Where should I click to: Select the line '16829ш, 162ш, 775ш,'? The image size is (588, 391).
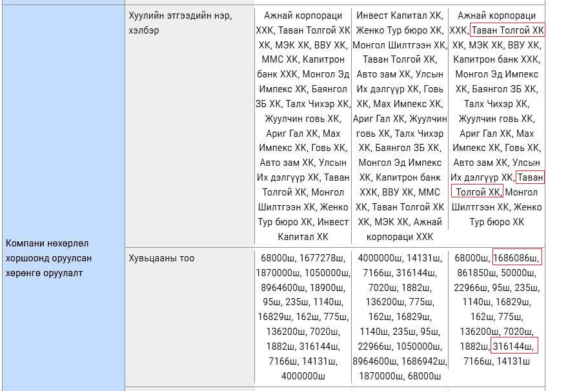303,317
